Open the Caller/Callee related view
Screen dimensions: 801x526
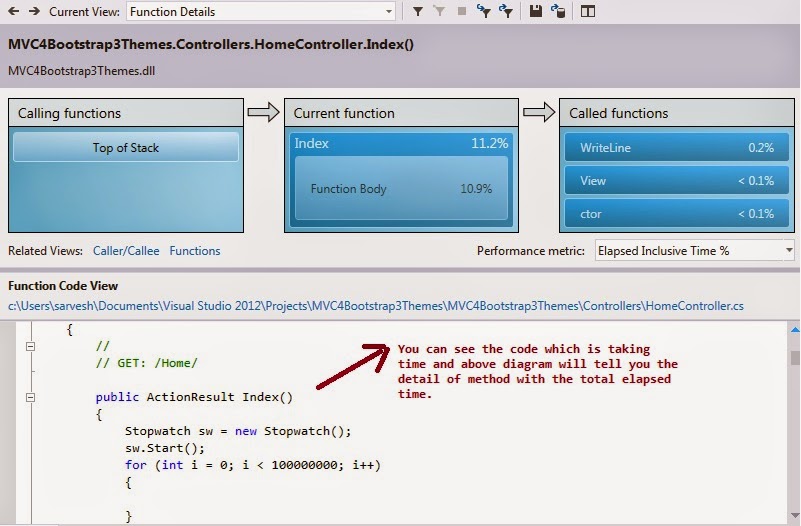point(126,251)
